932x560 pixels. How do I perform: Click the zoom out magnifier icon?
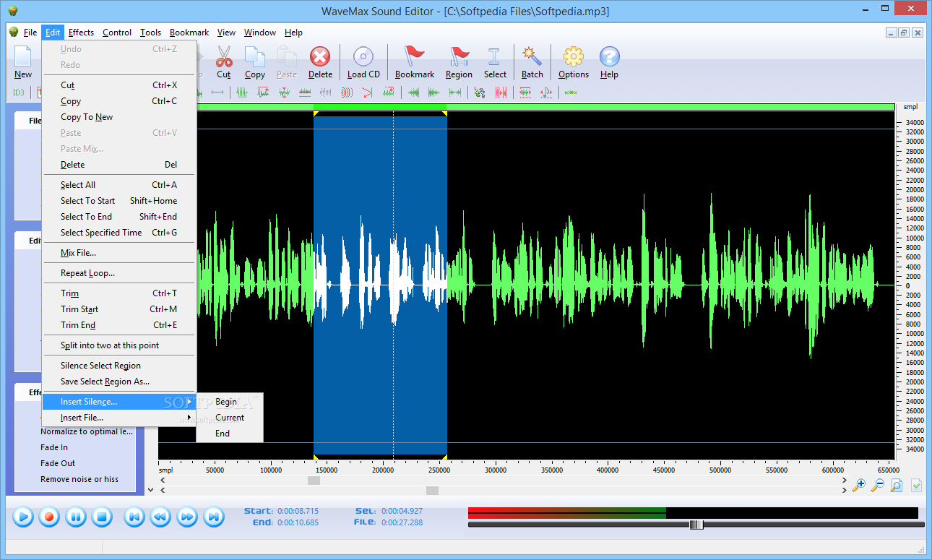(x=878, y=486)
